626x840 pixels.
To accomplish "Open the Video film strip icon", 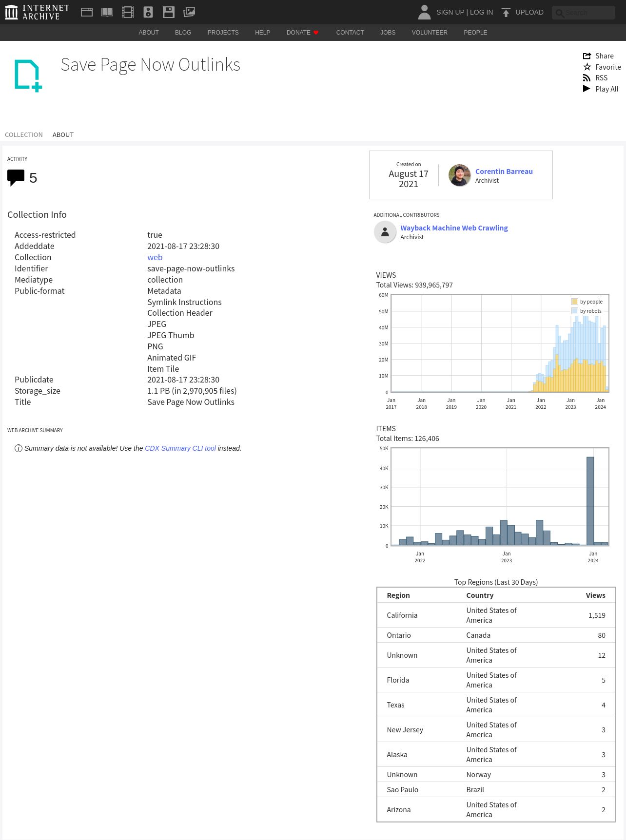I will pos(128,12).
